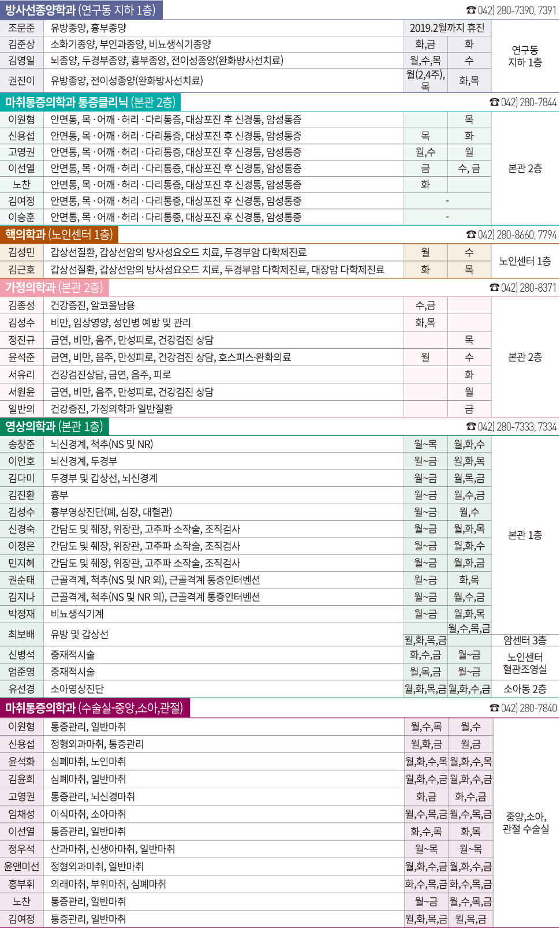Click doctor name 권진이
The width and height of the screenshot is (560, 928).
point(21,80)
